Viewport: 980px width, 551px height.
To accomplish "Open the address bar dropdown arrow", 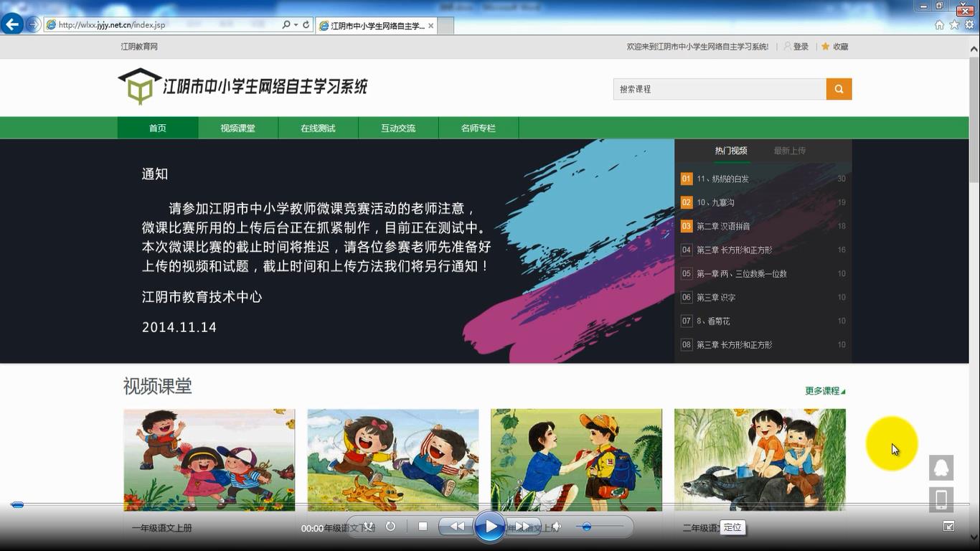I will (296, 25).
